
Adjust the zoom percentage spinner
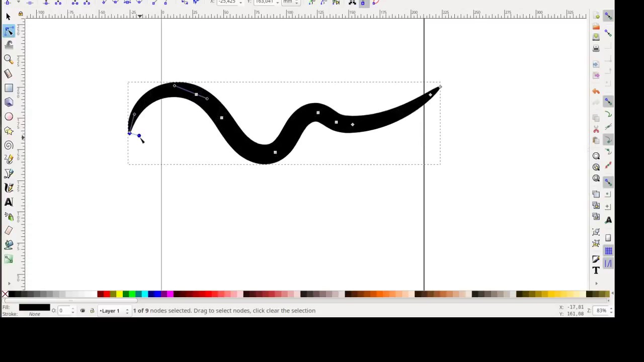611,311
